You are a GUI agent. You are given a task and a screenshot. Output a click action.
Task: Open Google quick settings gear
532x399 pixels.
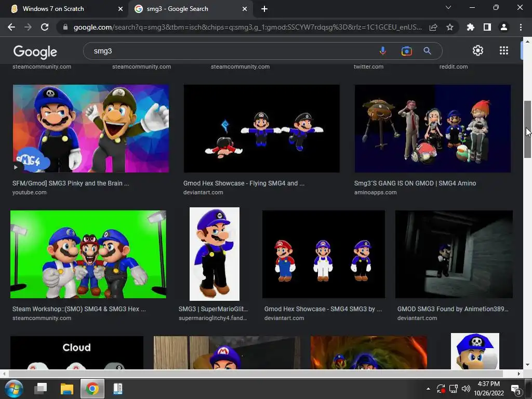click(478, 50)
